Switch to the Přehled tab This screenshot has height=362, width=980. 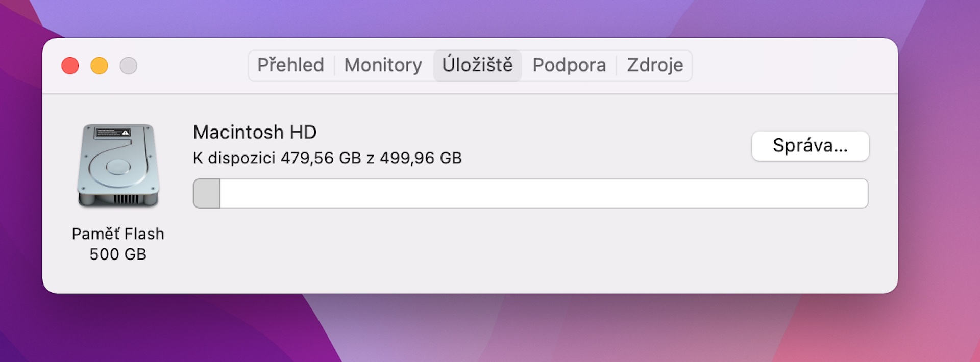tap(290, 65)
